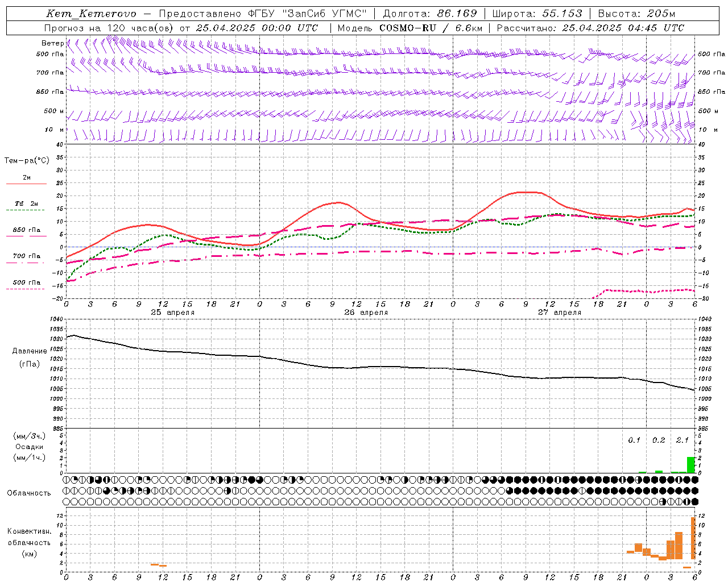Click the 'Рассчитано: 25.04.2025 04:45 UTC' text
728x582 pixels.
pos(590,28)
